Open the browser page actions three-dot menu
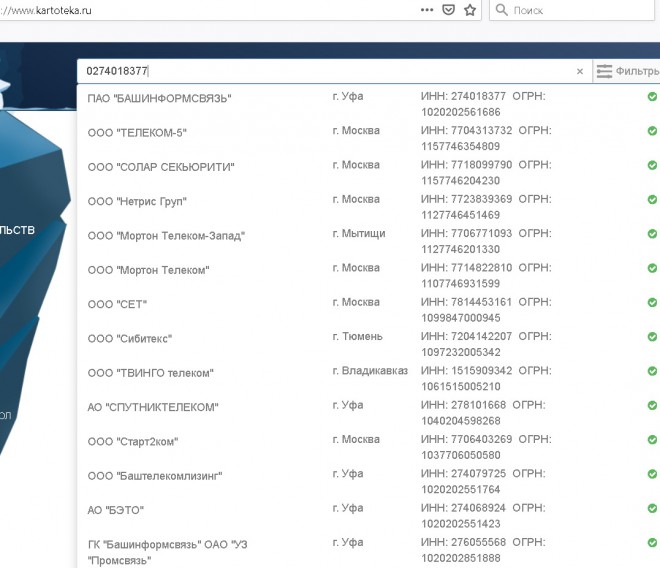660x568 pixels. [427, 10]
